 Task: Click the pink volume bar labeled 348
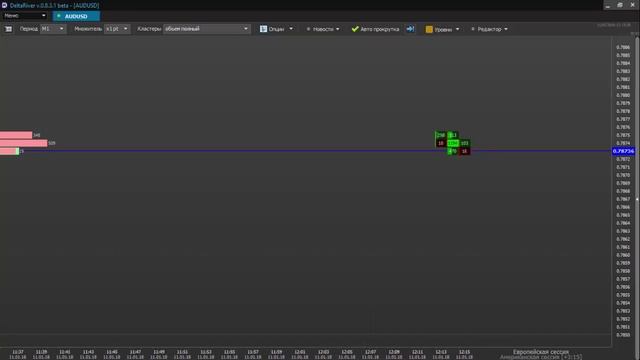pyautogui.click(x=16, y=135)
